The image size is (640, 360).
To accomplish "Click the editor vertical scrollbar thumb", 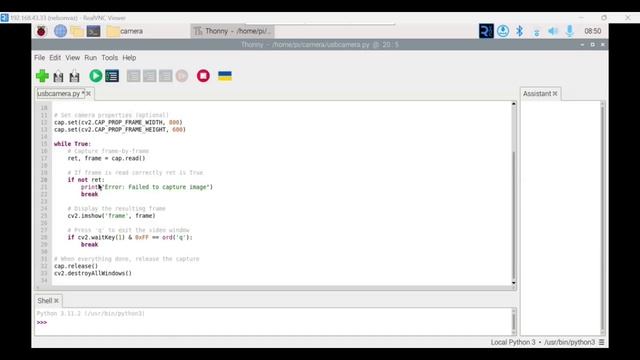I will 513,215.
